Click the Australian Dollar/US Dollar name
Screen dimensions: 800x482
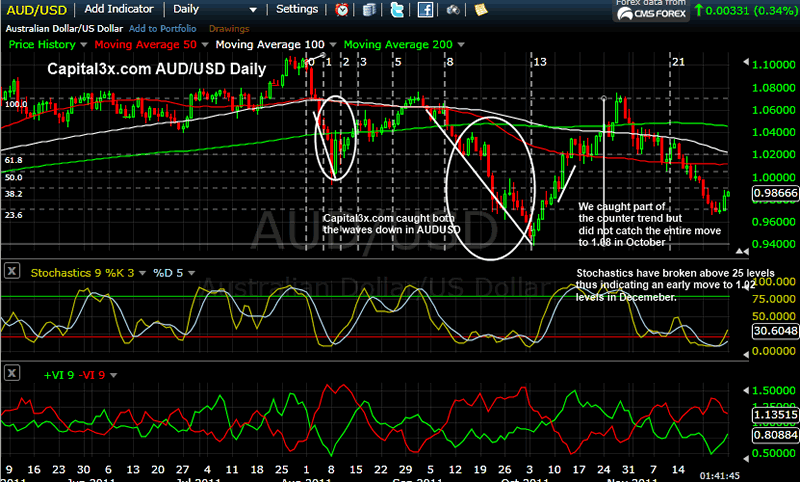coord(64,29)
